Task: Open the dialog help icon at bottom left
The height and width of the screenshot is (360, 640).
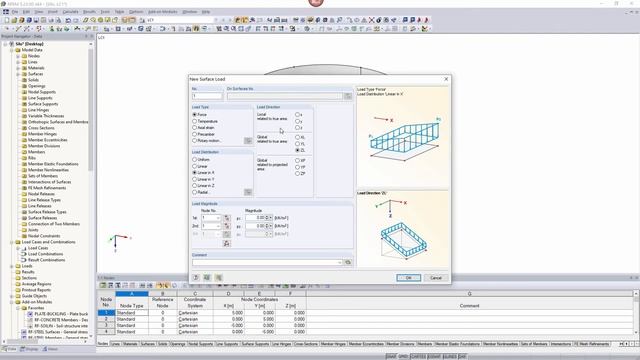Action: point(196,278)
